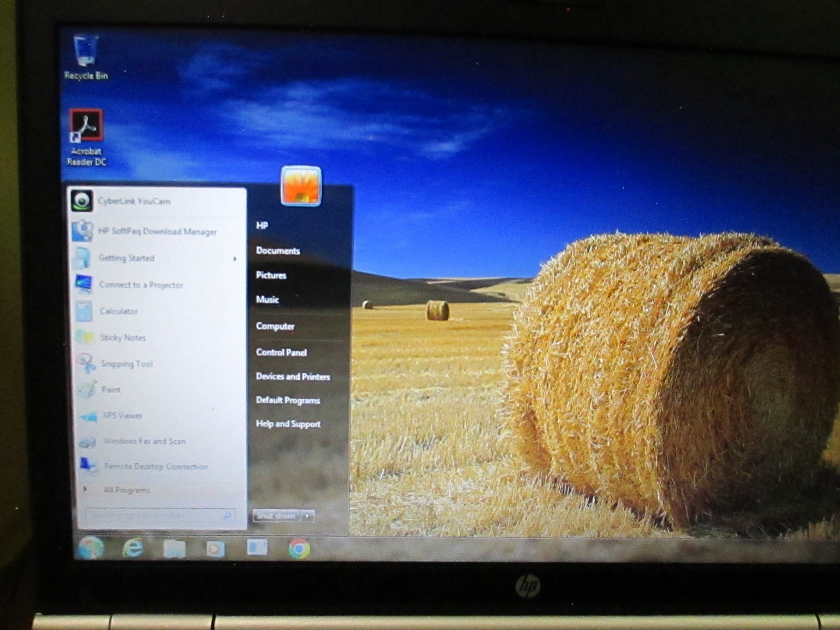Select Remote Desktop Connection label

point(156,466)
